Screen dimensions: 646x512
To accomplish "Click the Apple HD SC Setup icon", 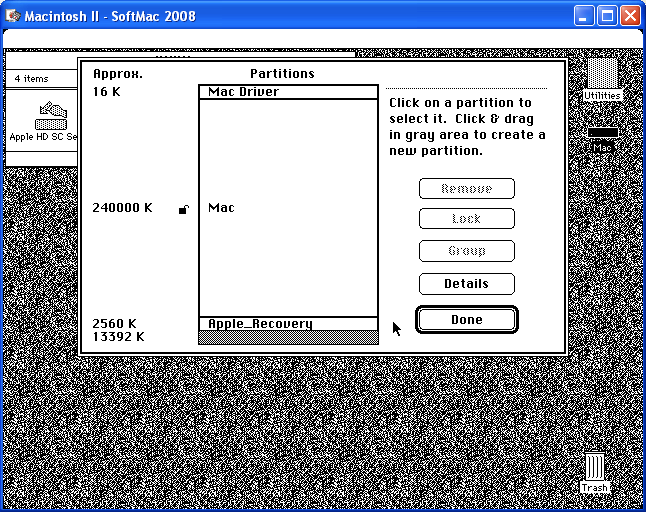I will click(x=51, y=116).
